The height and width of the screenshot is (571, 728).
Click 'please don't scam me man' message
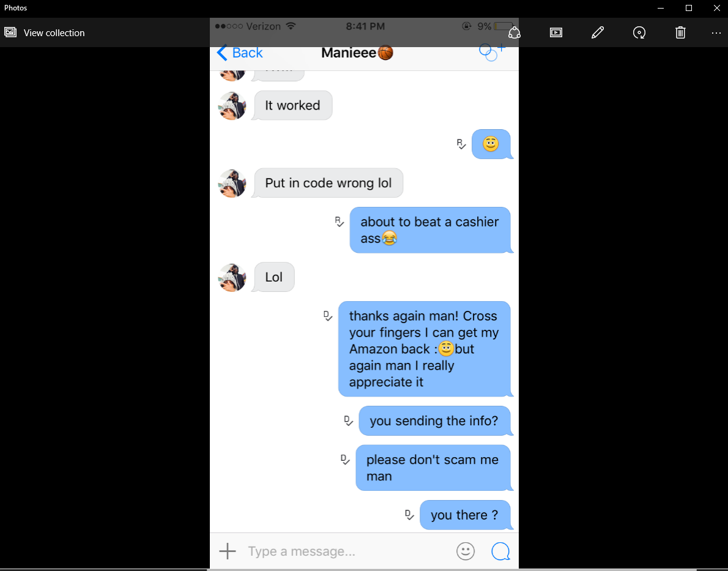point(433,468)
